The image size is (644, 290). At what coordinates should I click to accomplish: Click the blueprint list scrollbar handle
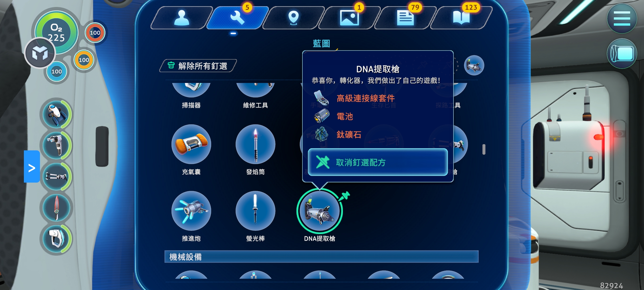tap(484, 149)
